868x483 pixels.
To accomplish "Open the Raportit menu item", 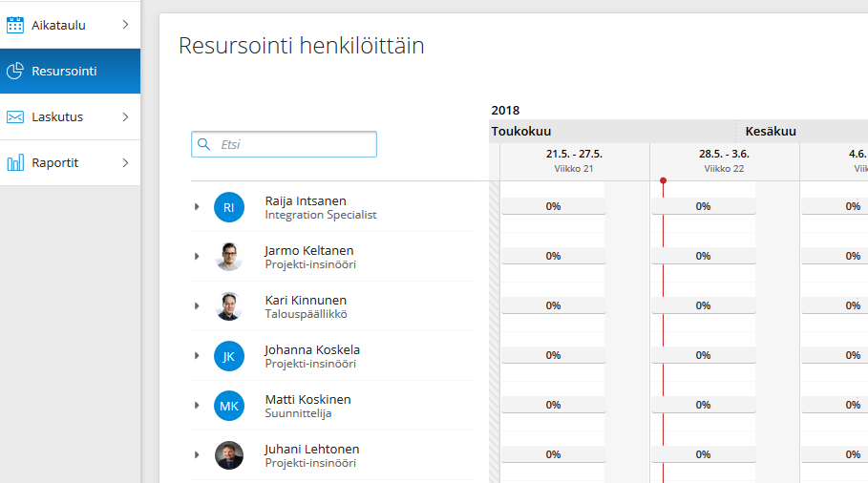I will pos(71,162).
